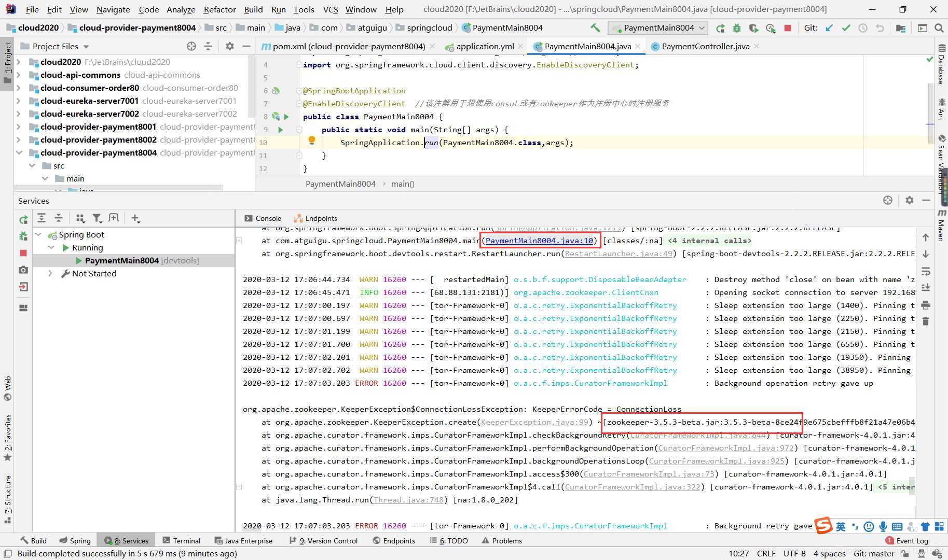Open the VCS menu

[x=330, y=9]
